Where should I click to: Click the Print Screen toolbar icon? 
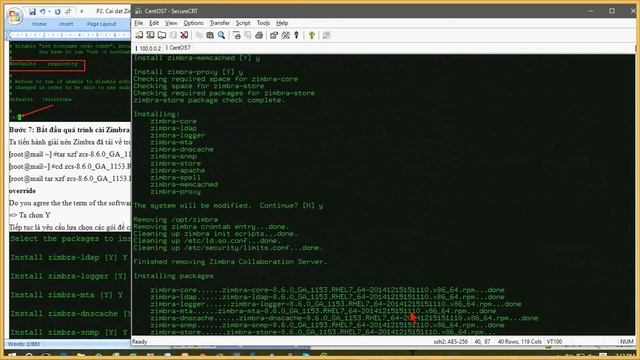point(237,35)
